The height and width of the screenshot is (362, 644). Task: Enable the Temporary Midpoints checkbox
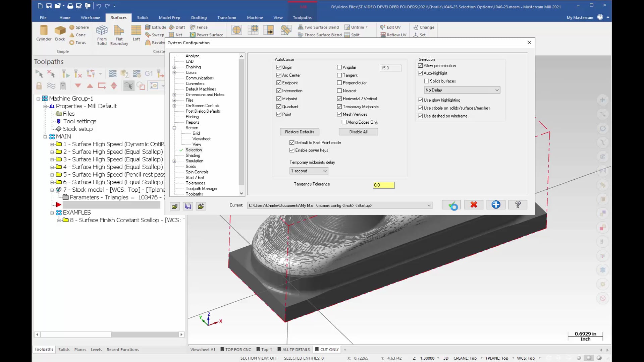coord(340,106)
